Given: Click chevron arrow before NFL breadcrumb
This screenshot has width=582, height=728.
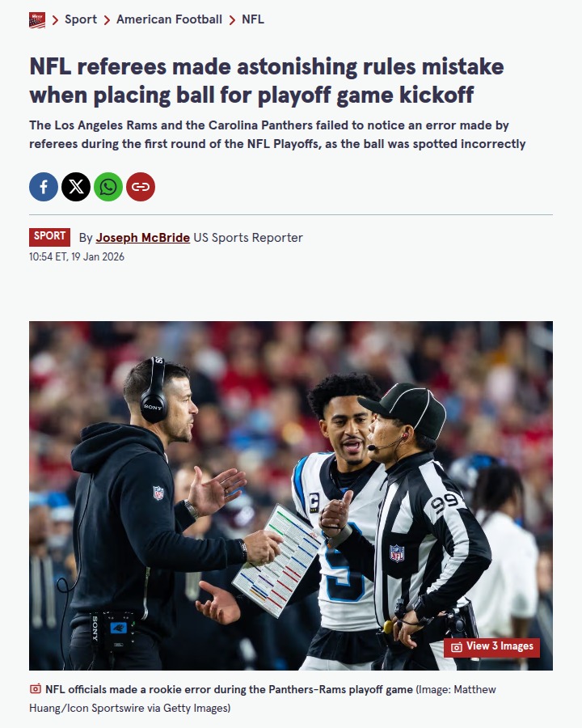Looking at the screenshot, I should pyautogui.click(x=232, y=20).
